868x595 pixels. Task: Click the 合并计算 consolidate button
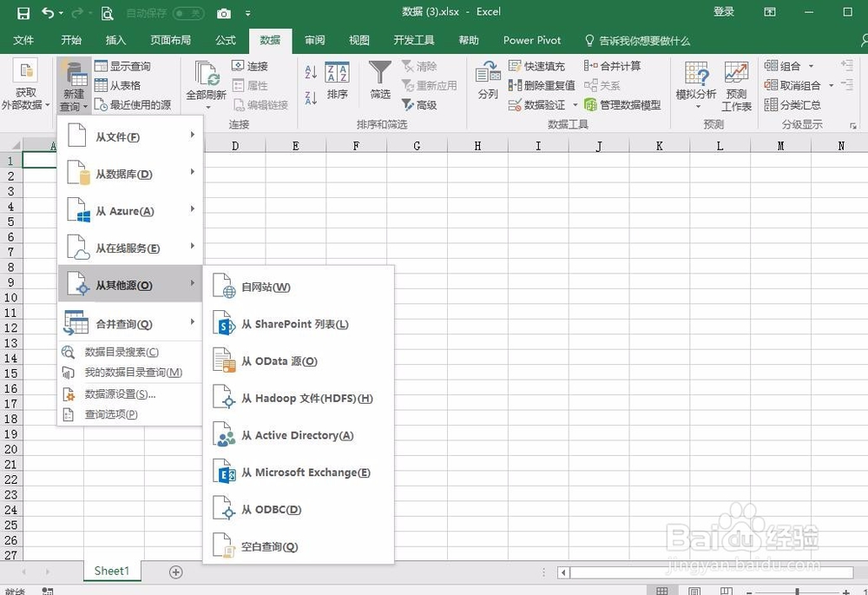[x=612, y=66]
